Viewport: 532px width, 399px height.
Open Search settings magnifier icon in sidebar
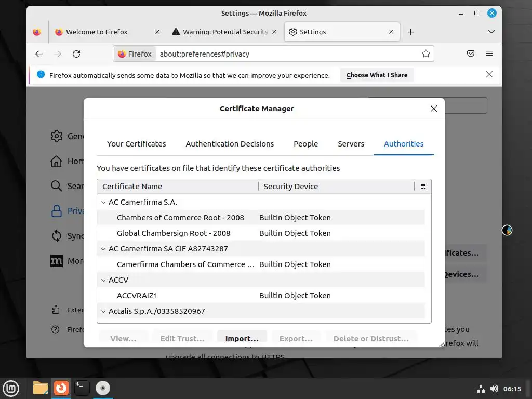tap(56, 186)
